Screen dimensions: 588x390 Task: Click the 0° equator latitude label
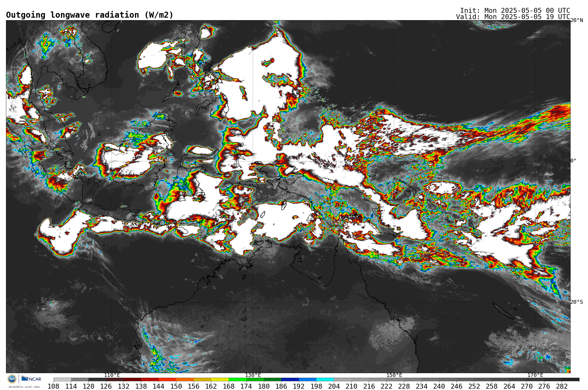(573, 161)
